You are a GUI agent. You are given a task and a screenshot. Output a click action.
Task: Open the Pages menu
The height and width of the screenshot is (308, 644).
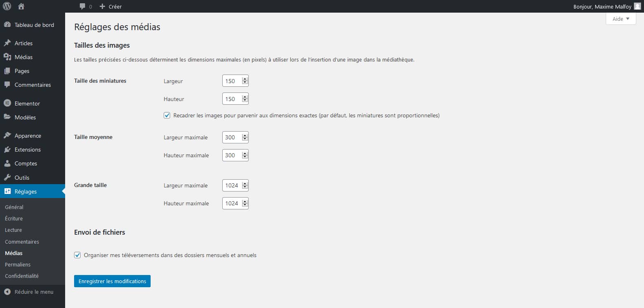[x=22, y=71]
